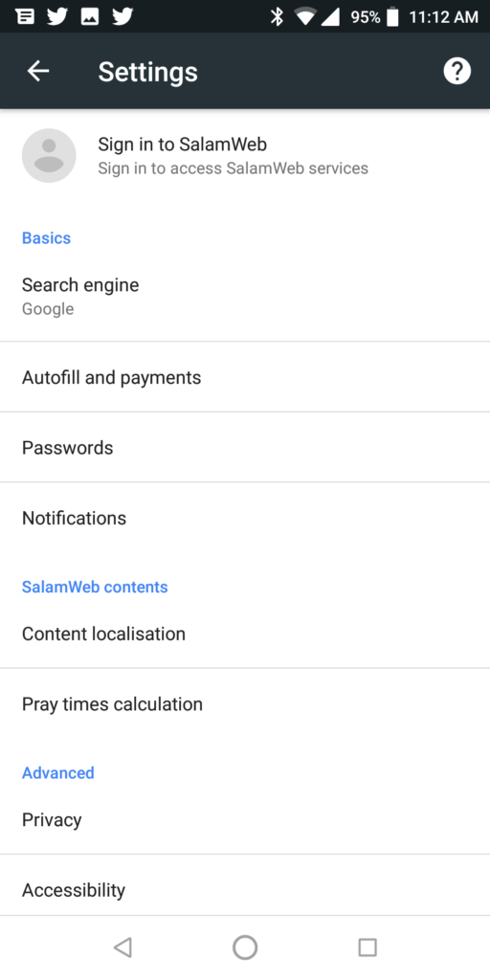Tap the image notification icon
The height and width of the screenshot is (980, 490).
click(90, 16)
